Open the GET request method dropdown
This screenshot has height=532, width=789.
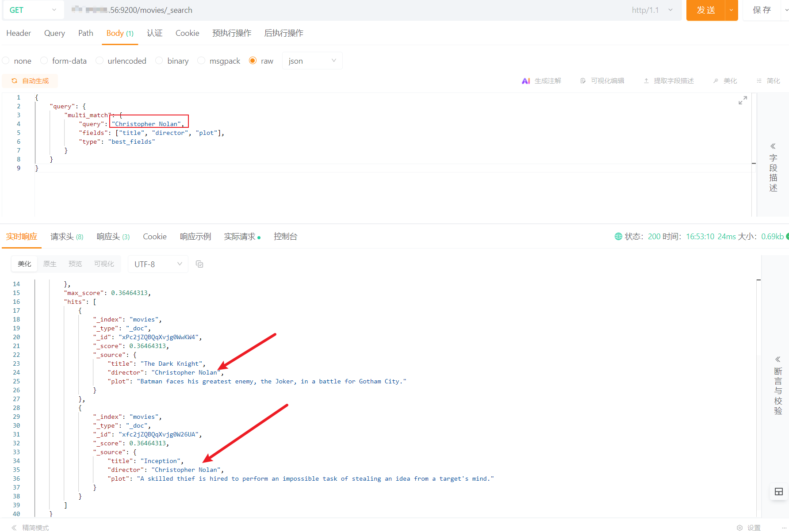pyautogui.click(x=33, y=10)
